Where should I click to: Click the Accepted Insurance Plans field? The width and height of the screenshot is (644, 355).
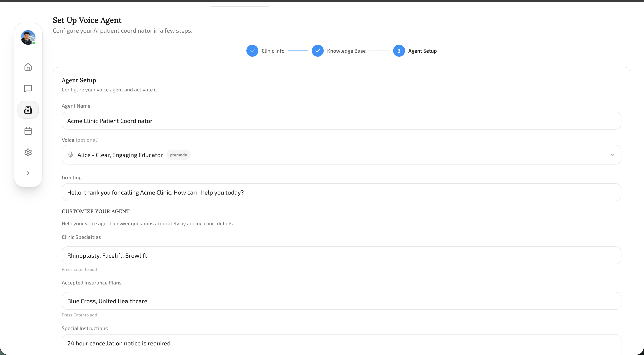point(341,301)
